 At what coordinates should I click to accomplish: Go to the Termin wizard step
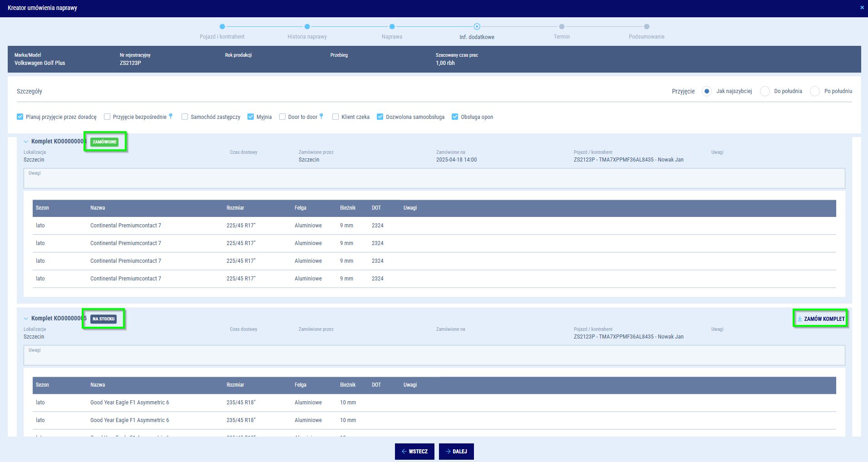click(x=562, y=27)
